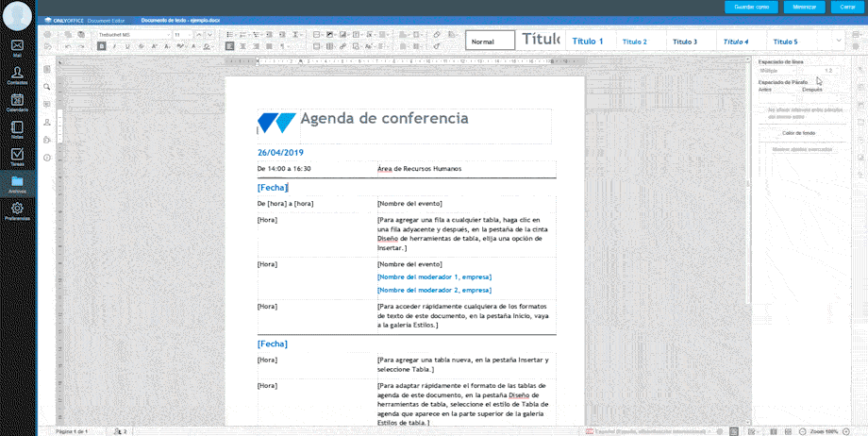Open Tareas in the left sidebar
868x436 pixels.
pos(17,157)
